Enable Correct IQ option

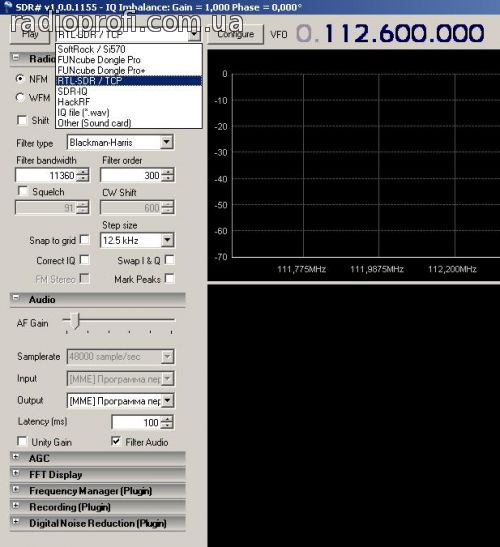pyautogui.click(x=84, y=260)
